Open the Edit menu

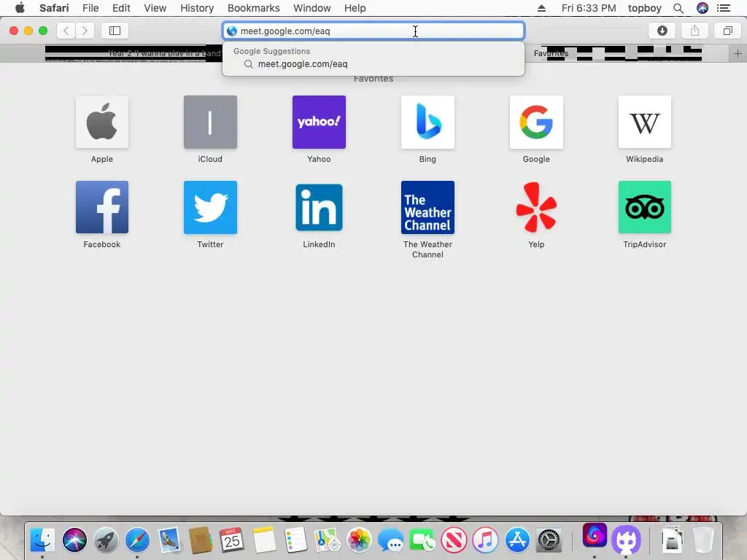click(121, 8)
